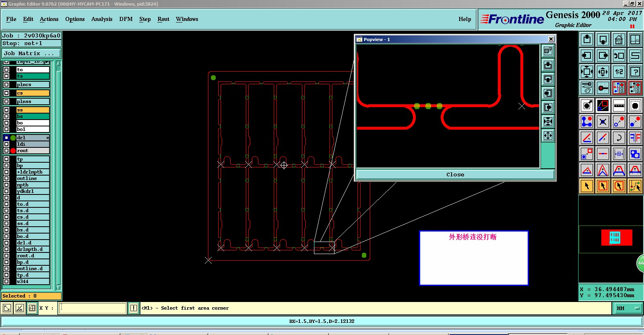Click the red overview thumbnail panel
The height and width of the screenshot is (335, 644).
point(617,238)
